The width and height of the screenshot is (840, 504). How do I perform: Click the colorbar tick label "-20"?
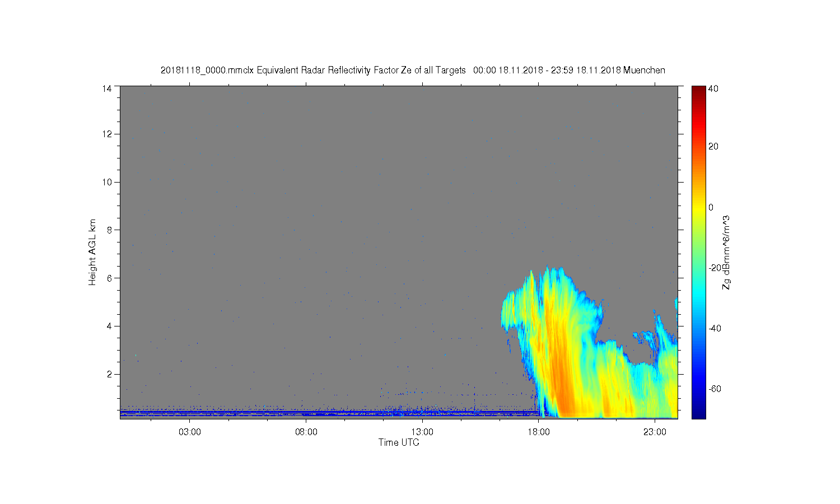(715, 268)
